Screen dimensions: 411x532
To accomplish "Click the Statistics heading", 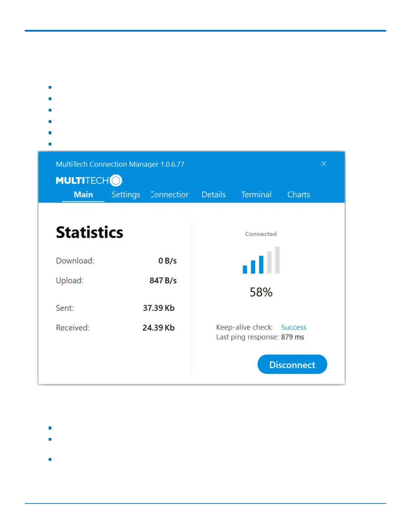I will pyautogui.click(x=90, y=232).
